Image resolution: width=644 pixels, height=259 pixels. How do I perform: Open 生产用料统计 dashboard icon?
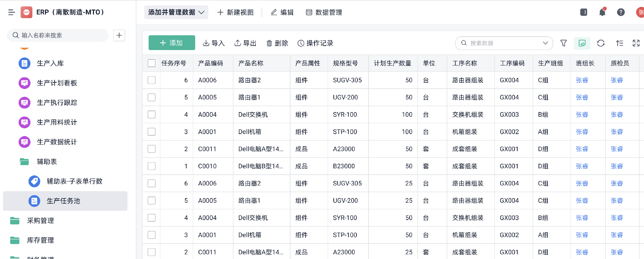click(x=24, y=122)
